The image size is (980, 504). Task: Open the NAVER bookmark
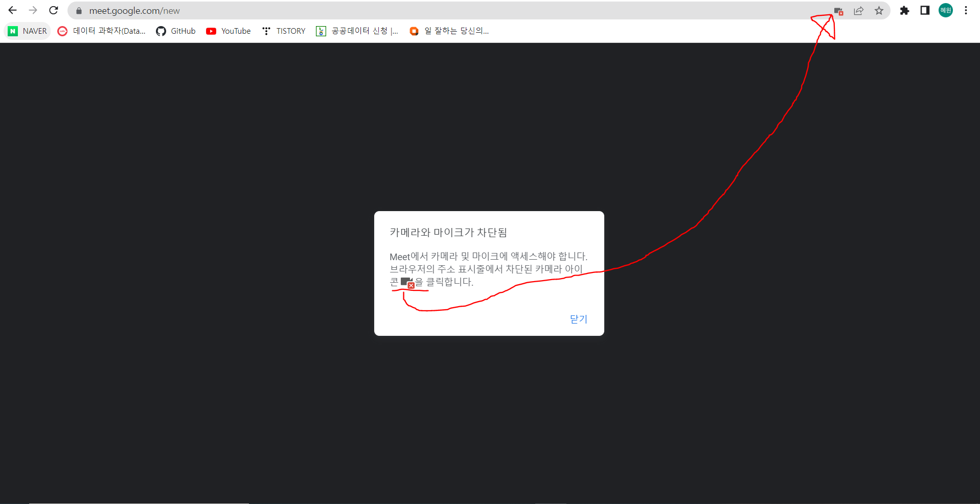pos(28,31)
